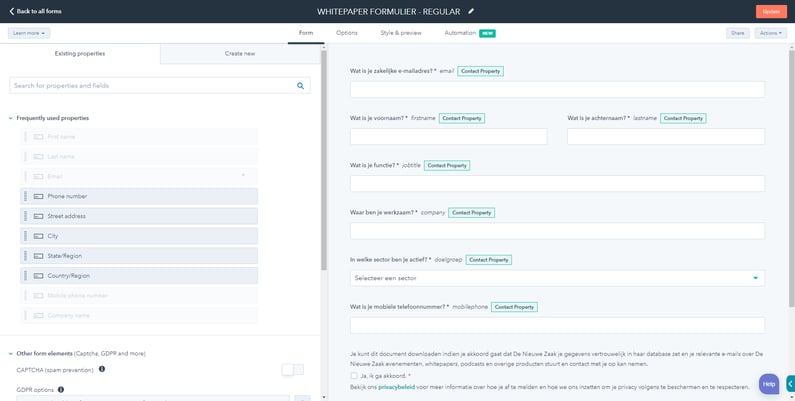The width and height of the screenshot is (795, 401).
Task: Click the 'Waar ben je werkzaam' input
Action: click(557, 231)
